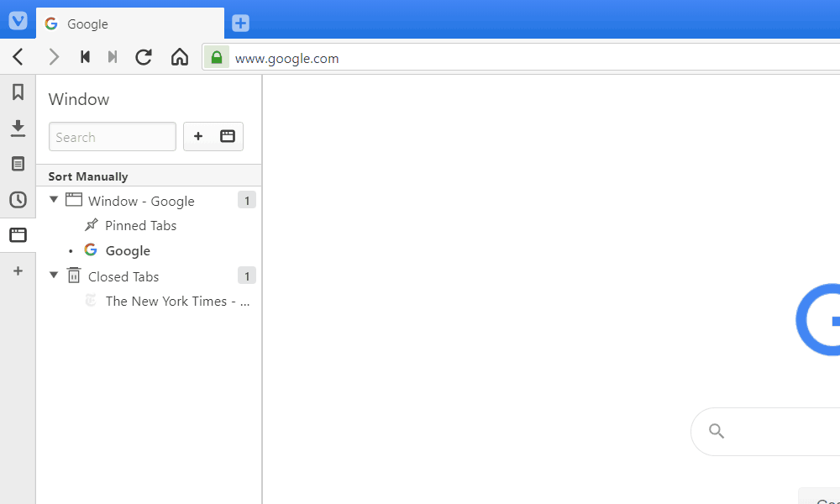Go to the home page
The height and width of the screenshot is (504, 840).
pyautogui.click(x=180, y=57)
